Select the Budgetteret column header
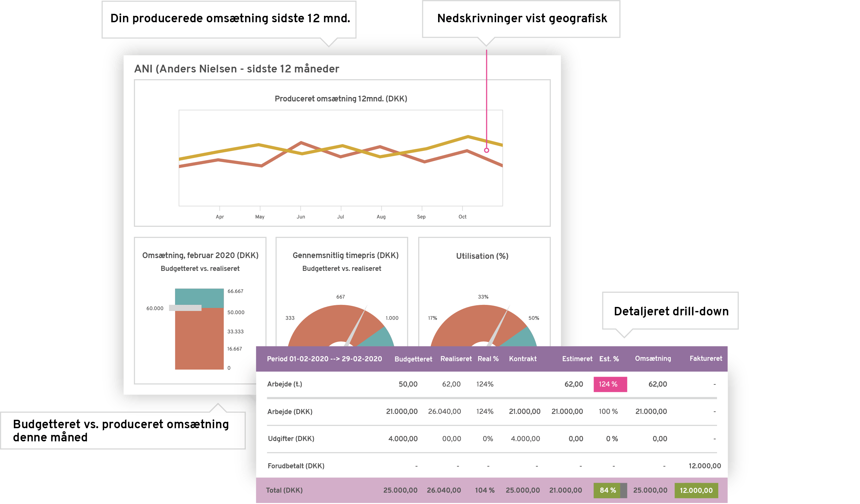Viewport: 860px width, 504px height. point(413,359)
